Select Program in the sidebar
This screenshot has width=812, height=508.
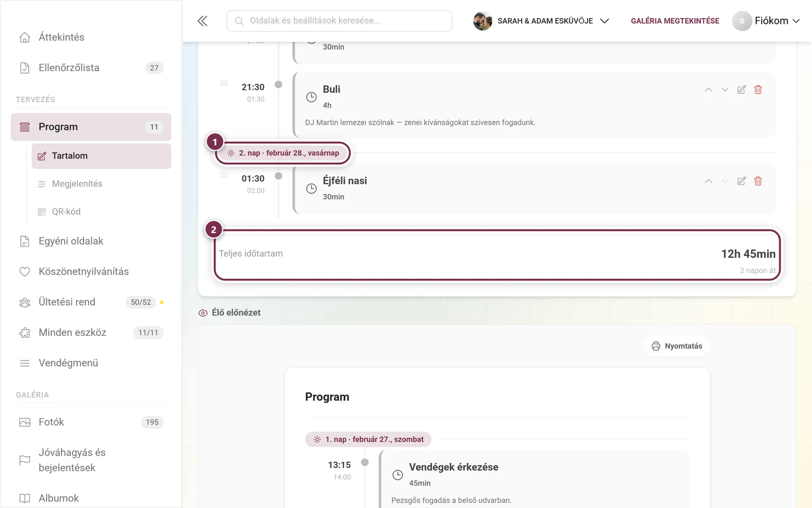click(91, 127)
